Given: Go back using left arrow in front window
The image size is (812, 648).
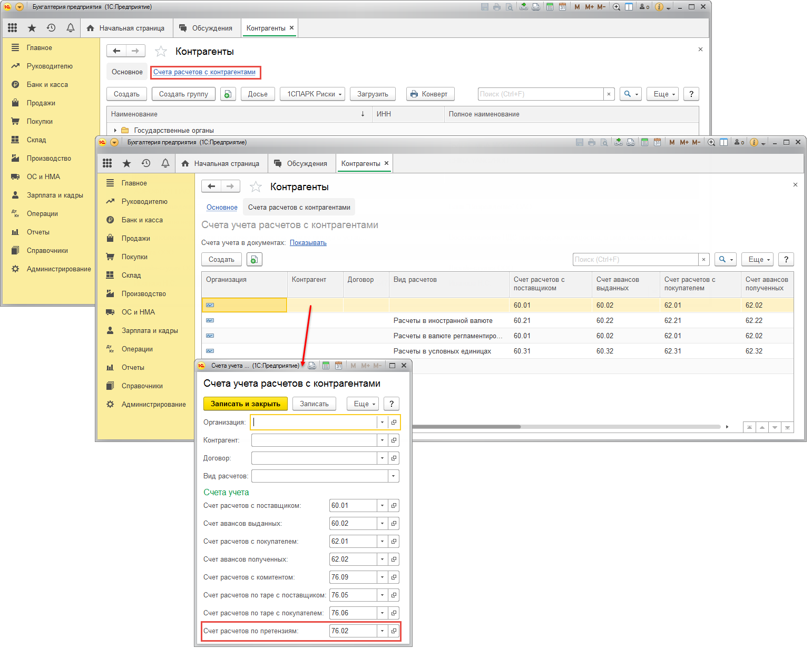Looking at the screenshot, I should point(211,186).
